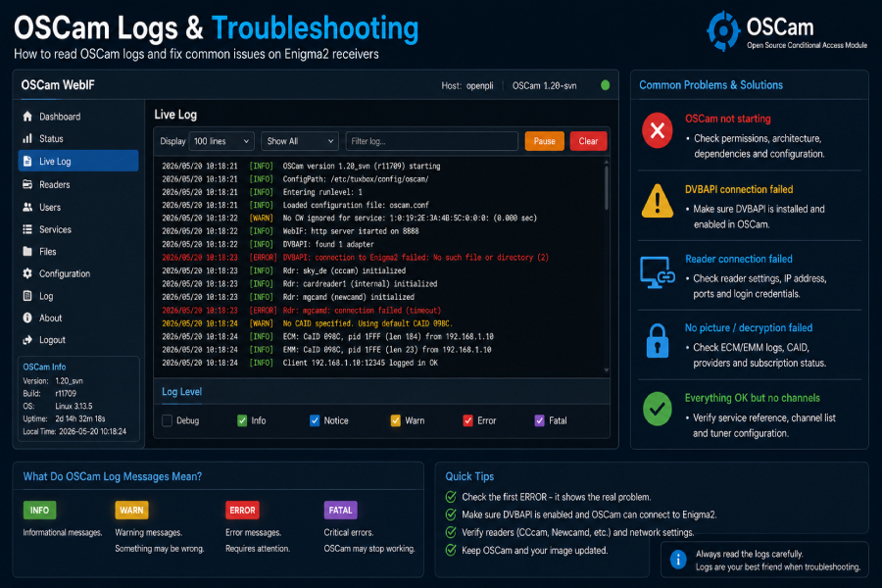Select Live Log in the sidebar
Viewport: 882px width, 588px height.
point(78,161)
